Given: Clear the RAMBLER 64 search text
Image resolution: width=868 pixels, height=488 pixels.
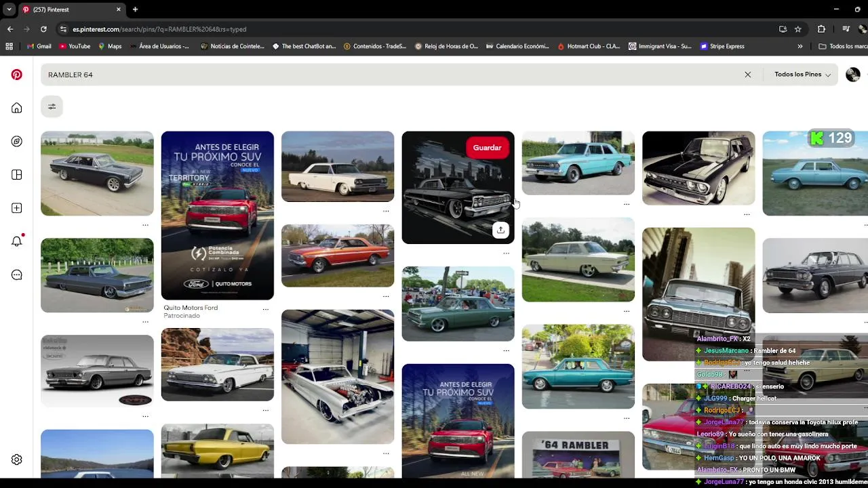Looking at the screenshot, I should point(747,75).
